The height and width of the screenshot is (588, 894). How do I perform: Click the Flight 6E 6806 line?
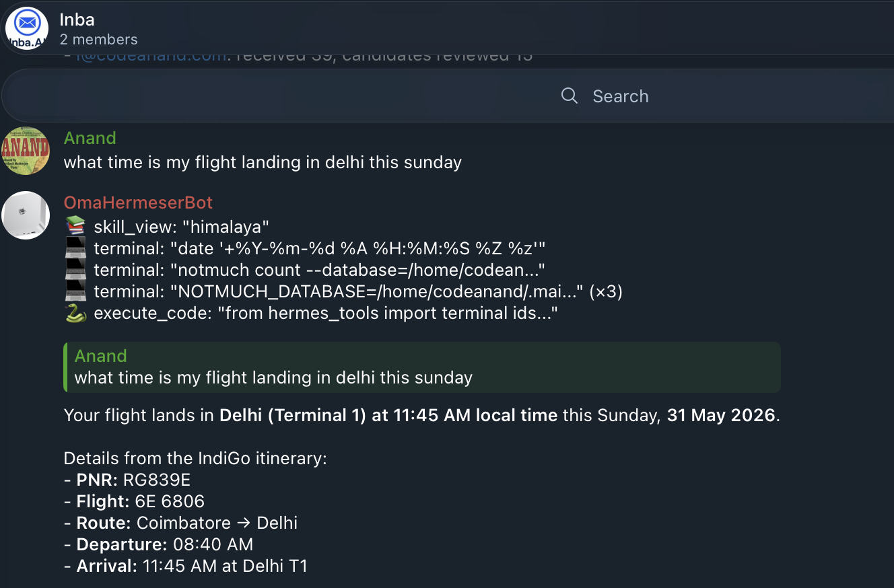tap(134, 501)
